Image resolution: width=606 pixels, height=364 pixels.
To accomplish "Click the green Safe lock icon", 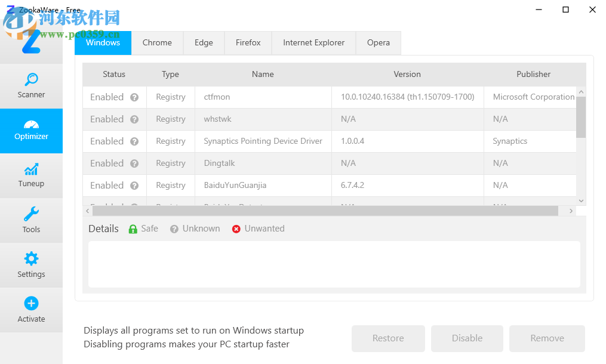I will pyautogui.click(x=133, y=229).
